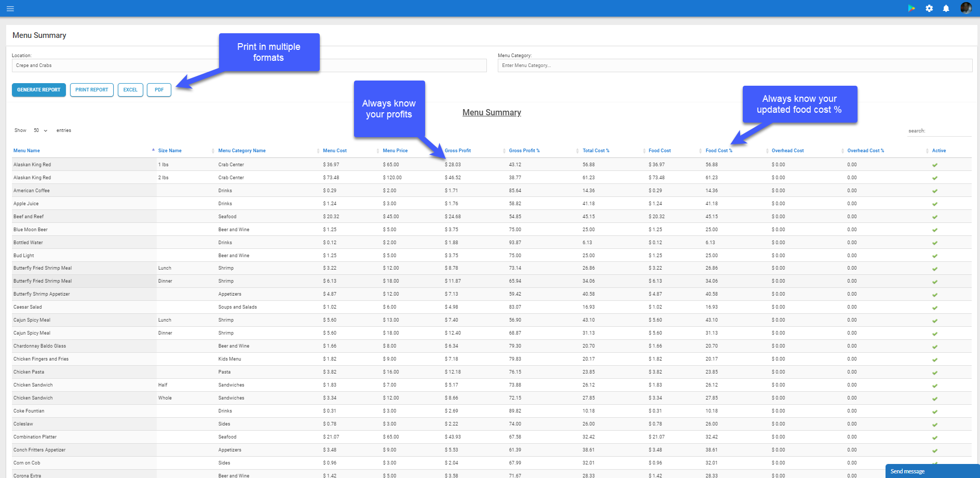Toggle the Active checkmark for Corn on Cob

(x=935, y=463)
